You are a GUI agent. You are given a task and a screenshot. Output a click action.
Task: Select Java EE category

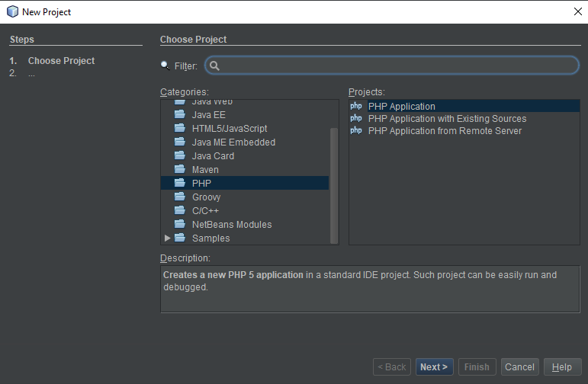[208, 114]
